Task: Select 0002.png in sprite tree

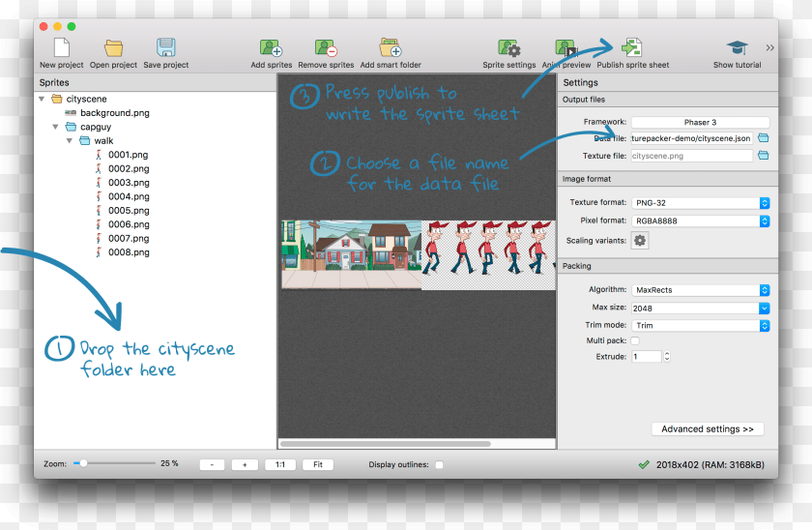Action: point(128,168)
